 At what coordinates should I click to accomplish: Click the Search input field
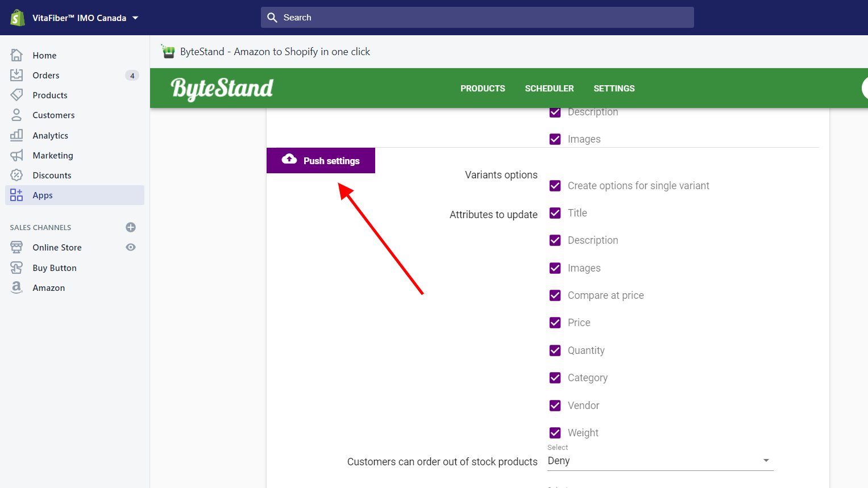(x=477, y=18)
